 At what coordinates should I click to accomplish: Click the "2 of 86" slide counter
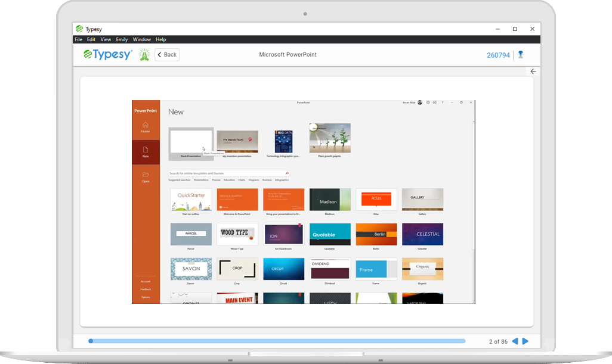[x=498, y=342]
